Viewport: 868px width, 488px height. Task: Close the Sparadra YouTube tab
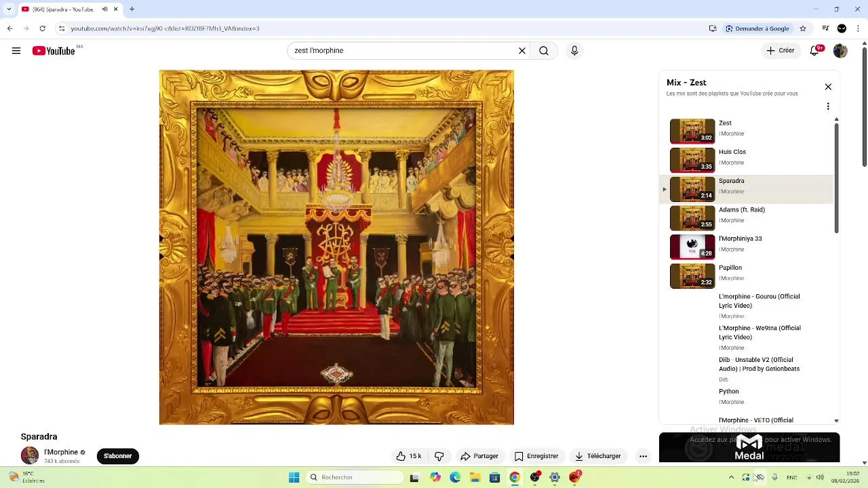click(x=116, y=9)
